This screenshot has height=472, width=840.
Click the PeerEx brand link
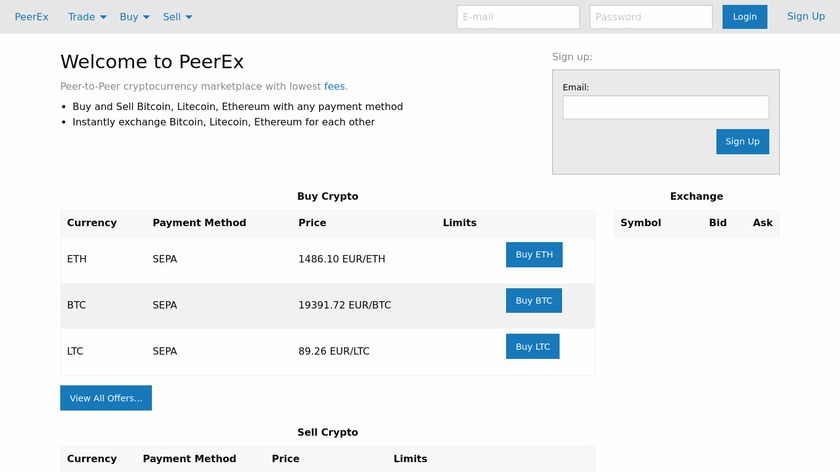[x=32, y=17]
